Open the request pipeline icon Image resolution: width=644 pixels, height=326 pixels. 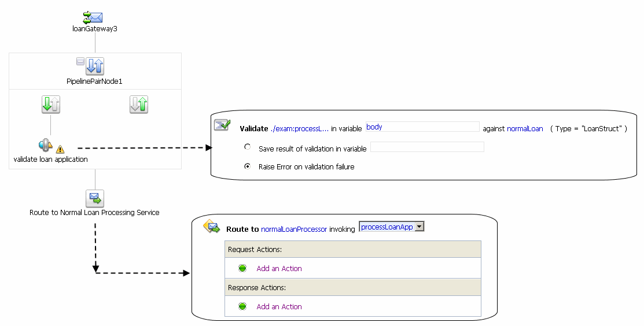tap(51, 104)
